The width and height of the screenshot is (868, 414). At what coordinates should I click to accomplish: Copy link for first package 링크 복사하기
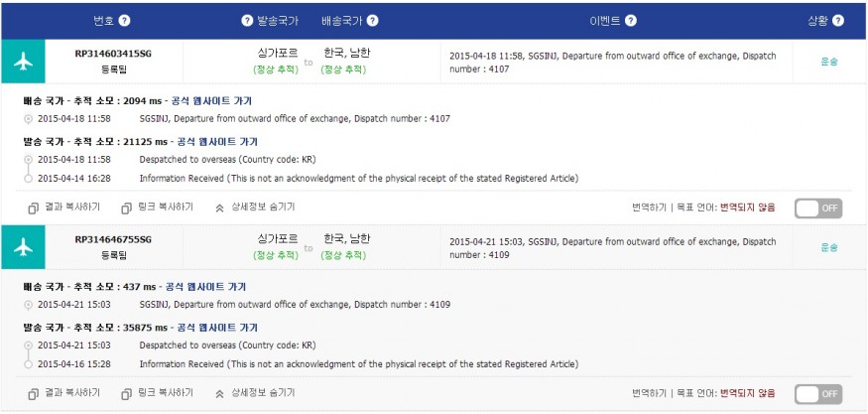pyautogui.click(x=157, y=207)
